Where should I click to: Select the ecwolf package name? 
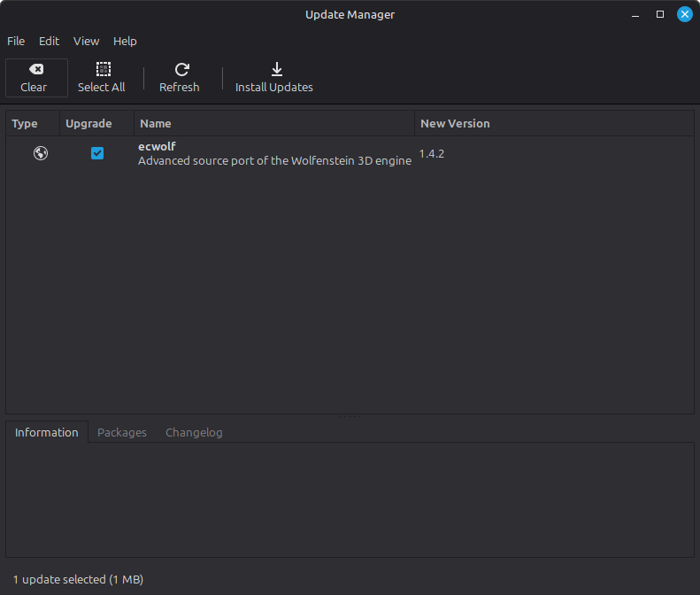click(157, 146)
